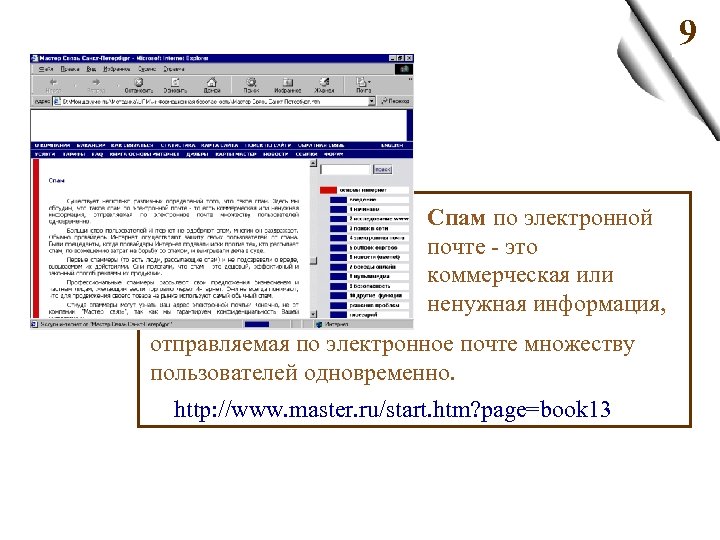This screenshot has height=540, width=720.
Task: Open the master.ru book13 hyperlink on slide
Action: point(392,409)
